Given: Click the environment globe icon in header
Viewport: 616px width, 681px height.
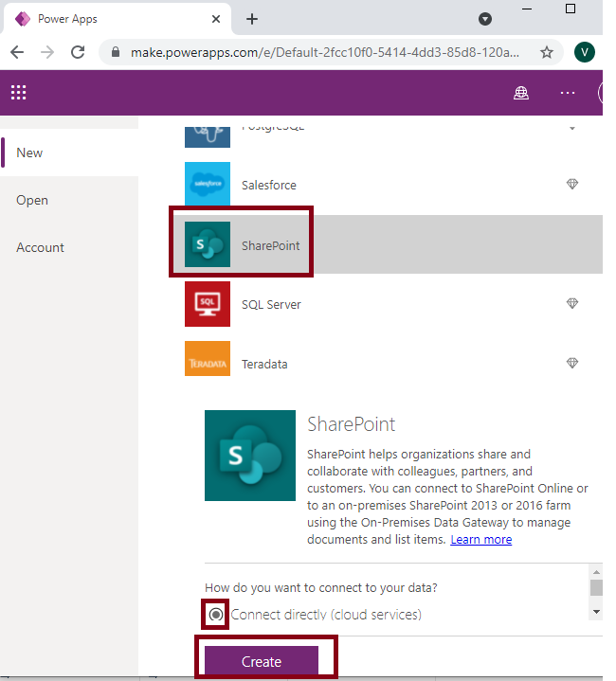Looking at the screenshot, I should tap(521, 93).
